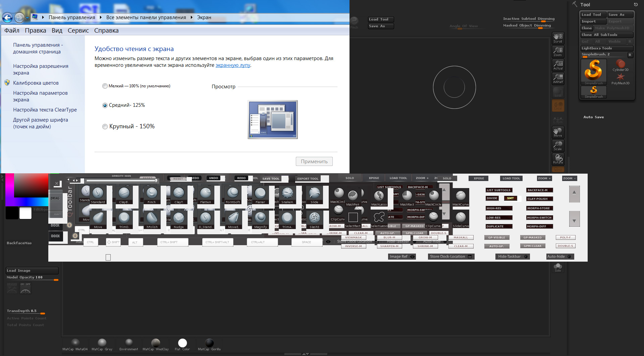
Task: Click the AAHalf zoom icon
Action: click(x=558, y=78)
